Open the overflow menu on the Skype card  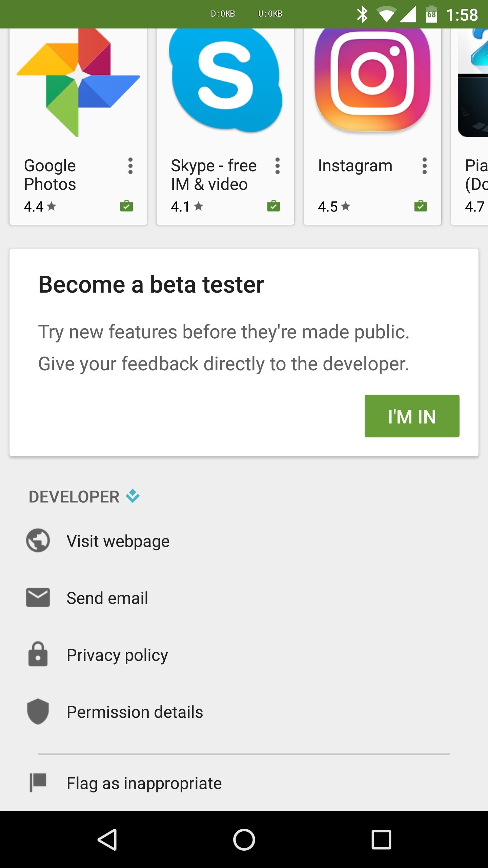click(x=277, y=166)
